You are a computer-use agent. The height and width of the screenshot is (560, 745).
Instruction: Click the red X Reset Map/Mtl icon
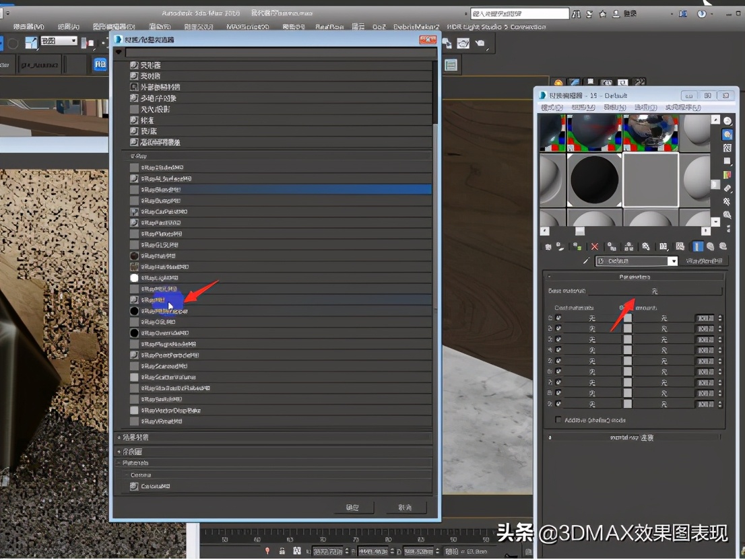pyautogui.click(x=595, y=246)
